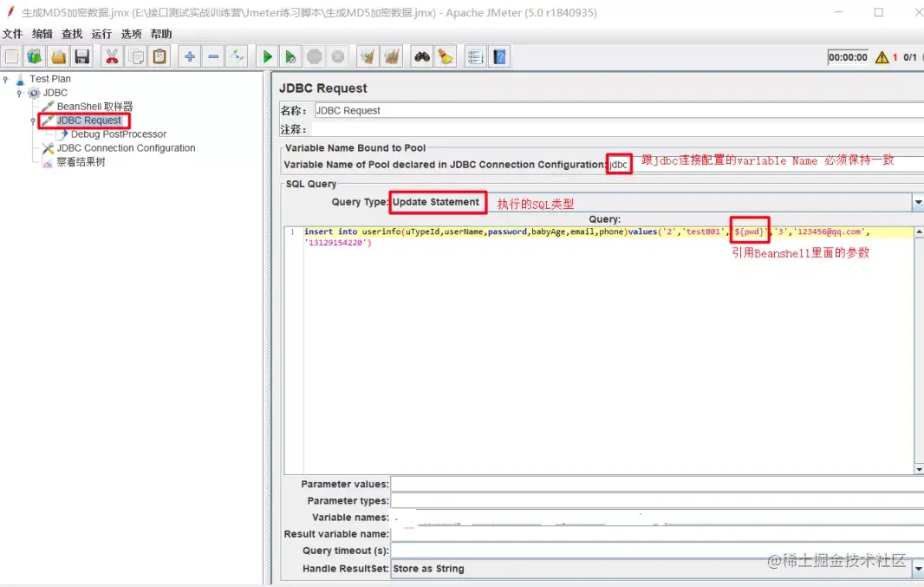Click the query editor scroll down arrow
The height and width of the screenshot is (587, 924).
click(919, 469)
